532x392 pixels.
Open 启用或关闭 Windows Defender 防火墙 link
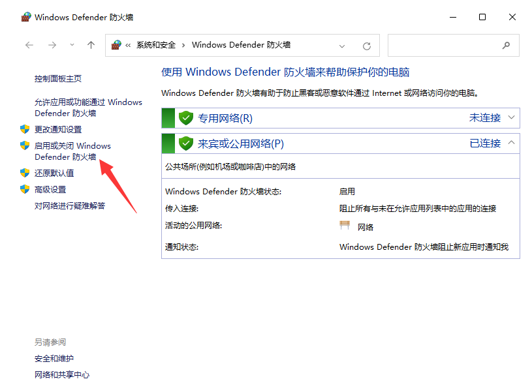pos(72,151)
